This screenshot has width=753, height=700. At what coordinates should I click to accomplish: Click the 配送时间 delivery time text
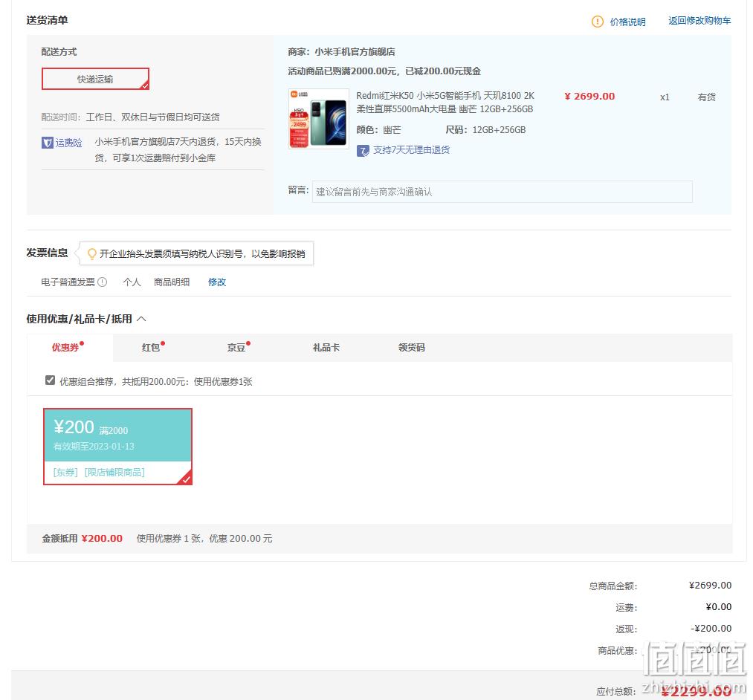tap(131, 117)
